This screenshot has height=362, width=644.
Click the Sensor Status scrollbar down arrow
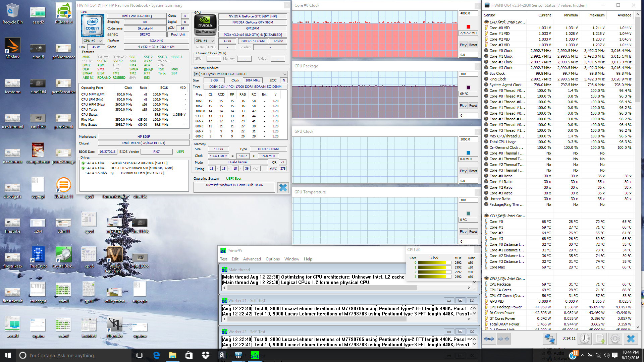[x=638, y=327]
